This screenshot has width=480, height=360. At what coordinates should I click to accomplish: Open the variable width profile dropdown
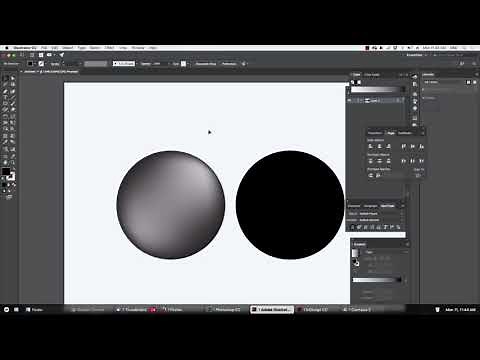point(96,63)
